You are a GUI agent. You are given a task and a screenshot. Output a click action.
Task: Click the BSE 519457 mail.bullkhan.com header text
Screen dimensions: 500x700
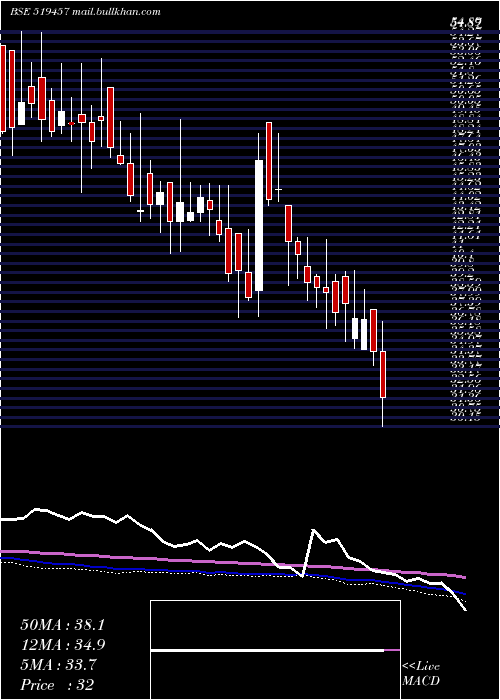coord(85,12)
